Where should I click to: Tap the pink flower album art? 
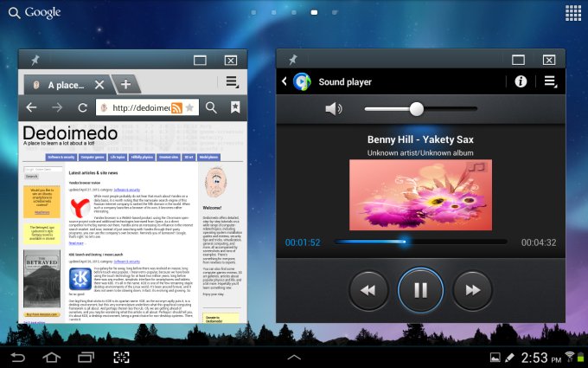coord(420,195)
